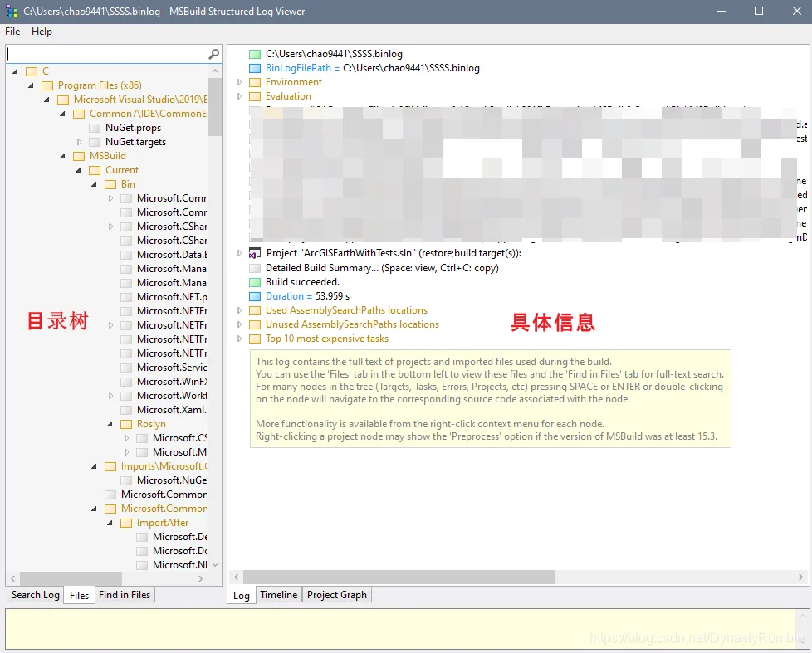Screen dimensions: 812x653
Task: Expand the NuGet.targets file node
Action: point(79,142)
